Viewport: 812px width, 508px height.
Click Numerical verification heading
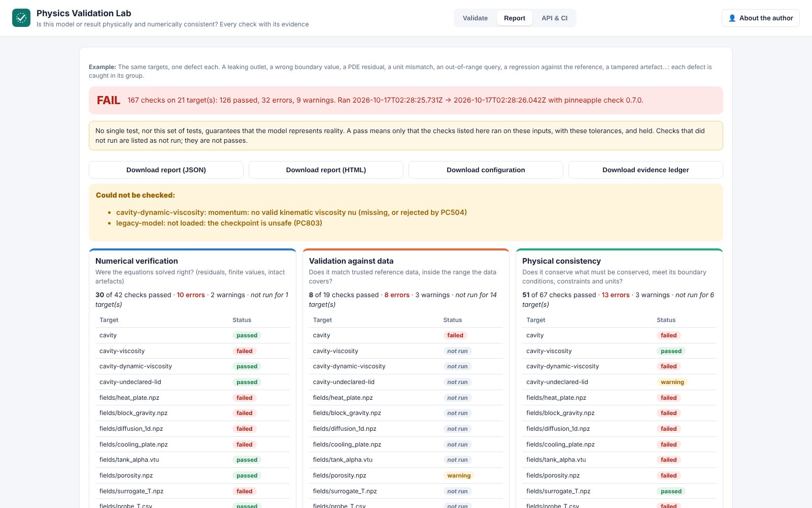point(137,261)
